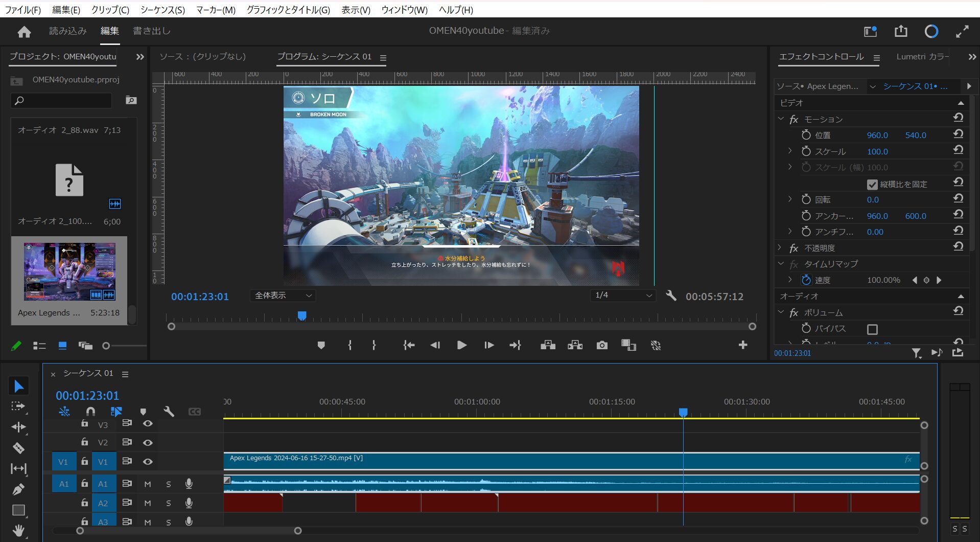The width and height of the screenshot is (980, 542).
Task: Open シーケンス 01 panel menu in timeline
Action: tap(125, 374)
